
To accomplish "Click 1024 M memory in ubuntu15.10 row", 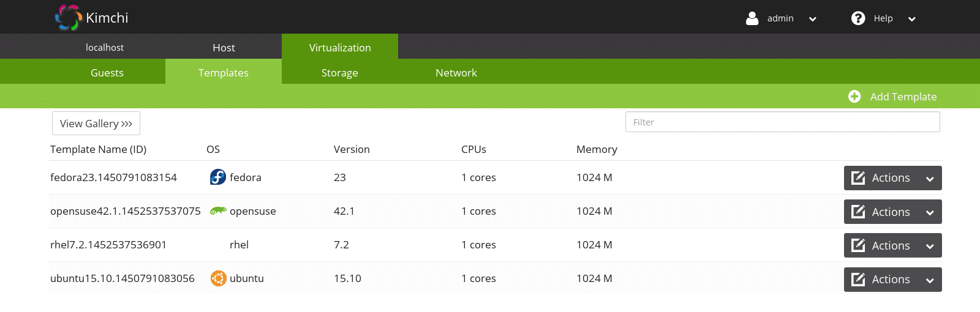I will pos(594,278).
